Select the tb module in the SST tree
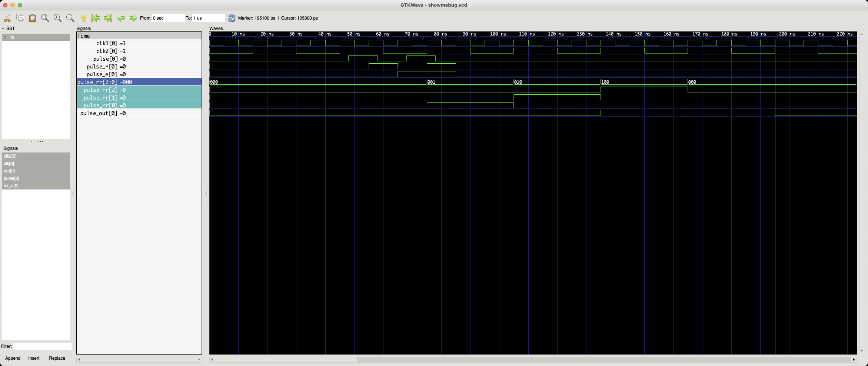The height and width of the screenshot is (366, 868). tap(36, 37)
